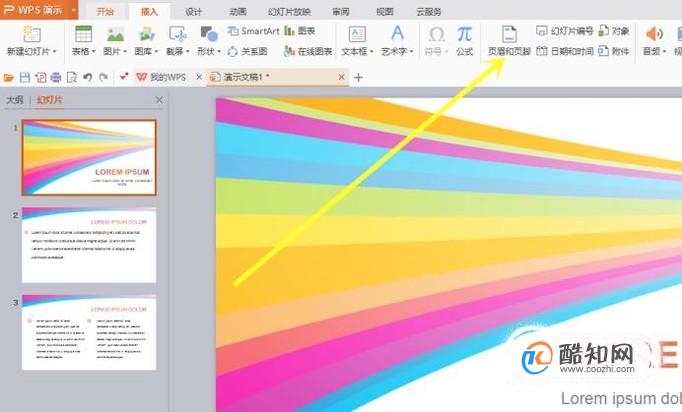This screenshot has width=682, height=412.
Task: Click the 艺术字 WordArt icon
Action: [397, 33]
